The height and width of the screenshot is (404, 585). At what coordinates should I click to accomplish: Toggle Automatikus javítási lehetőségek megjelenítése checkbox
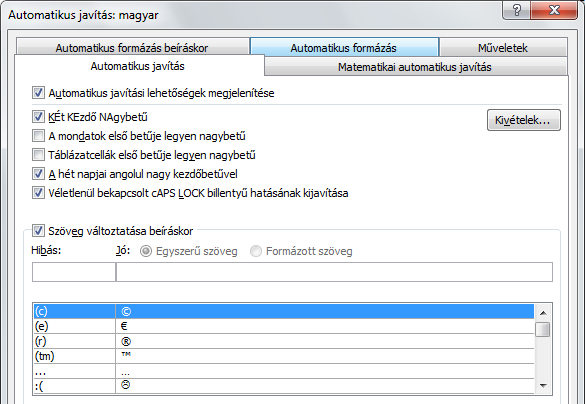(x=38, y=93)
